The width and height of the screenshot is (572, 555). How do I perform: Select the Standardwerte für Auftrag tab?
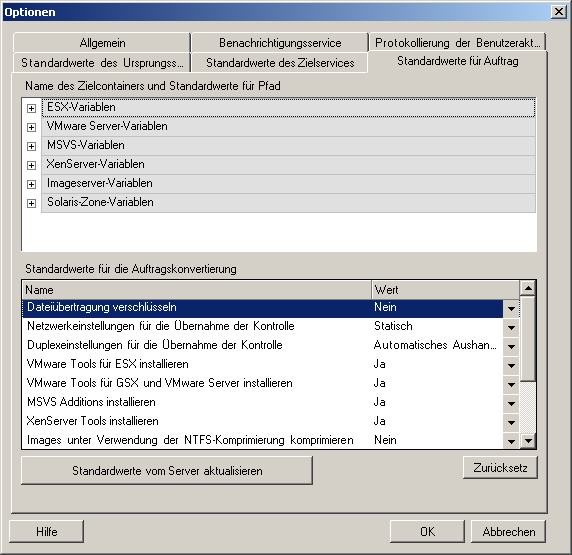457,61
